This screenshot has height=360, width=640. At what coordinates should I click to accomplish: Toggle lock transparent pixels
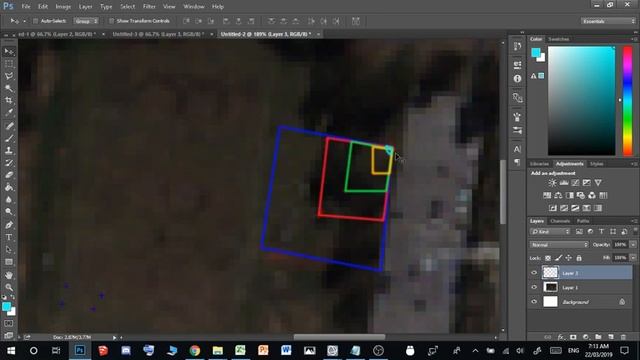548,258
